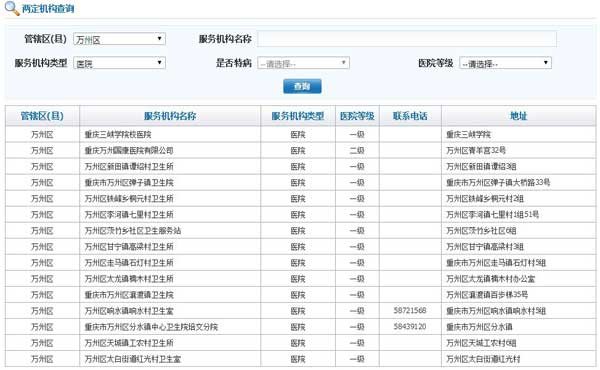This screenshot has width=600, height=370.
Task: Select 万州区铁峰乡桐元村卫生所 in the list
Action: [129, 199]
